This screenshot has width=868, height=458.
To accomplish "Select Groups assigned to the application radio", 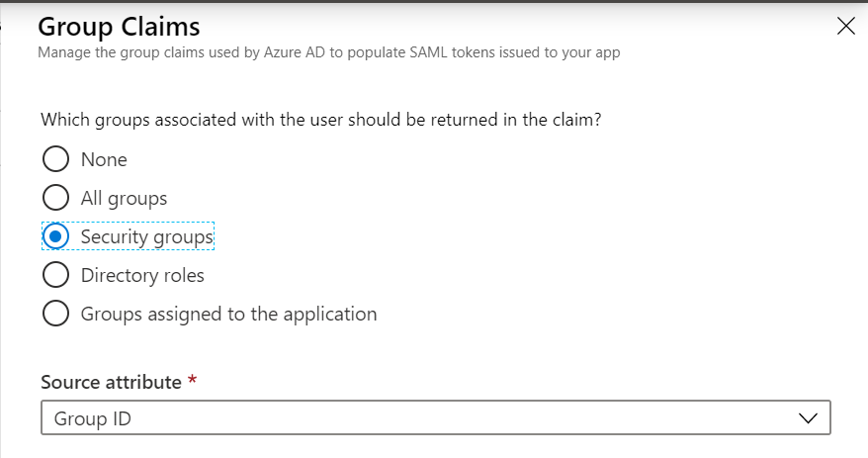I will click(56, 314).
